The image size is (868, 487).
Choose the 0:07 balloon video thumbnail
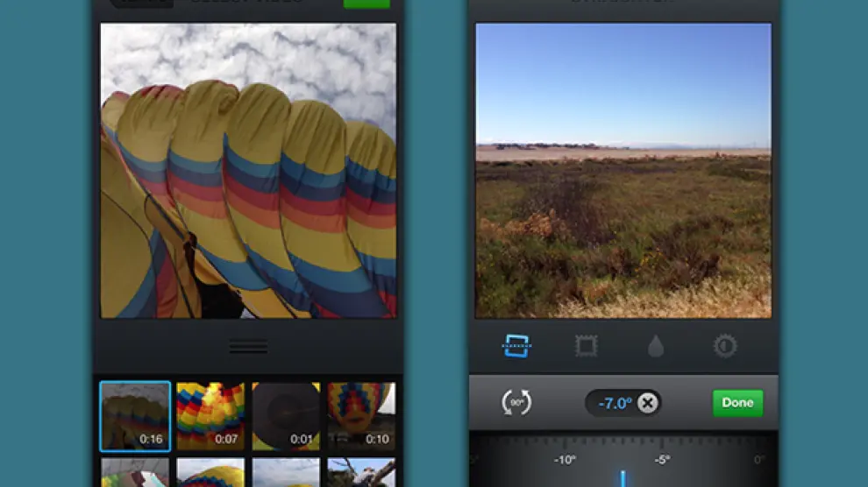click(210, 415)
